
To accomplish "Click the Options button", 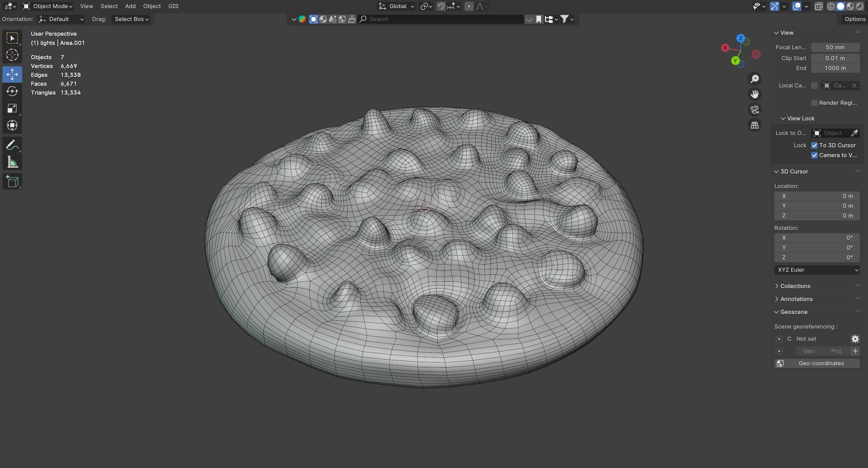I will point(854,19).
